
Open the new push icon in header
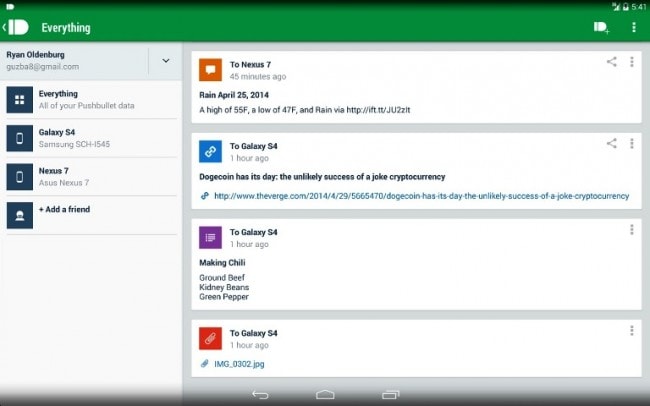(601, 27)
